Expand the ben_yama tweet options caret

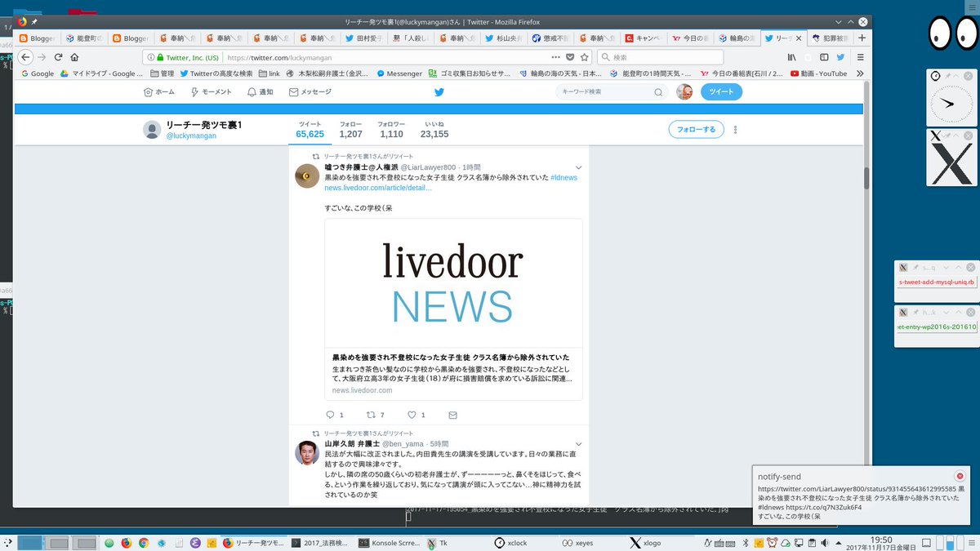(579, 442)
